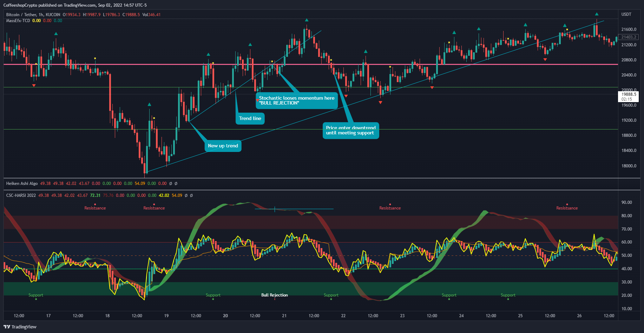Image resolution: width=644 pixels, height=333 pixels.
Task: Click the current price label 19888.5 on the scale
Action: [x=629, y=94]
